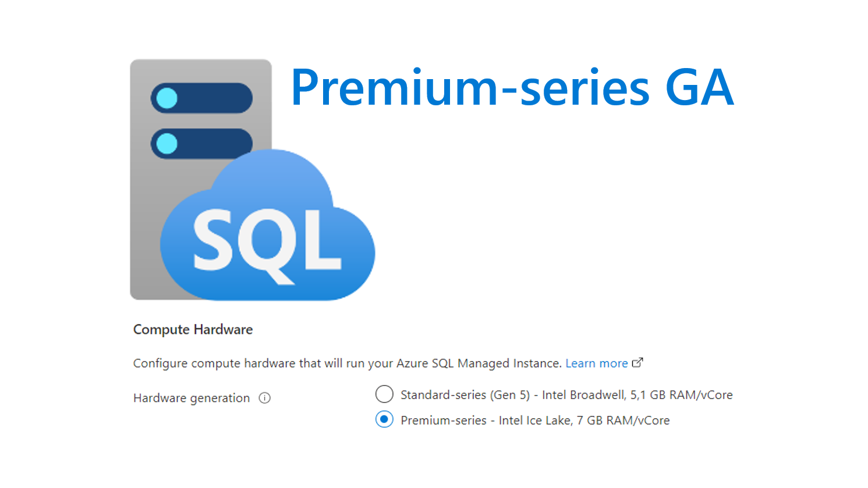Click the lower cyan indicator light on server
Screen dimensions: 868x488
click(x=167, y=144)
